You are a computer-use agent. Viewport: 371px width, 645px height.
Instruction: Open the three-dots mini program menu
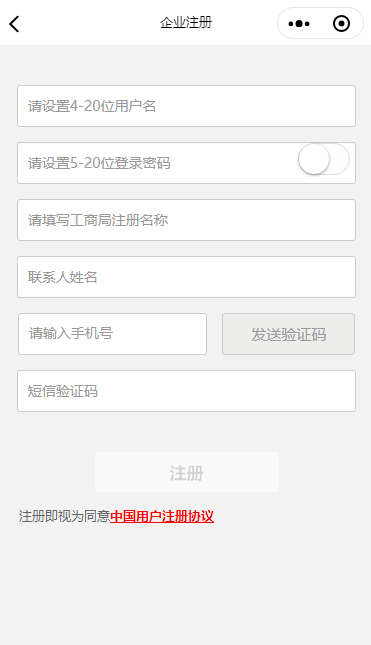click(x=299, y=24)
